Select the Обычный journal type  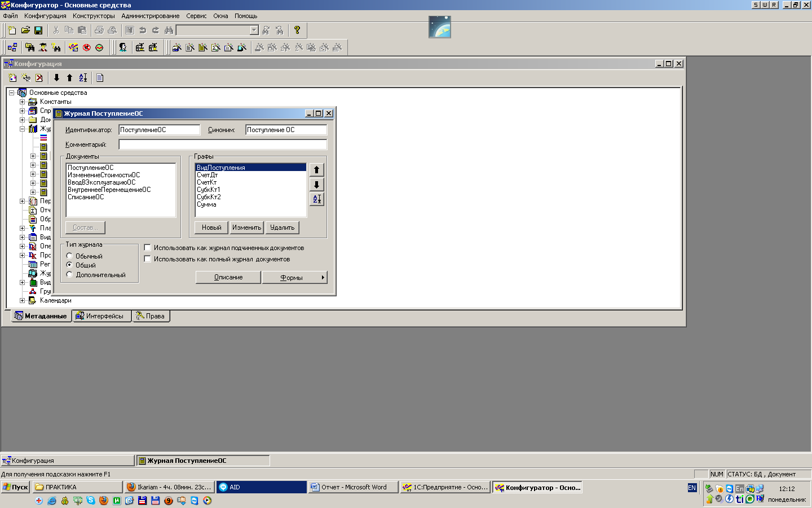click(69, 256)
